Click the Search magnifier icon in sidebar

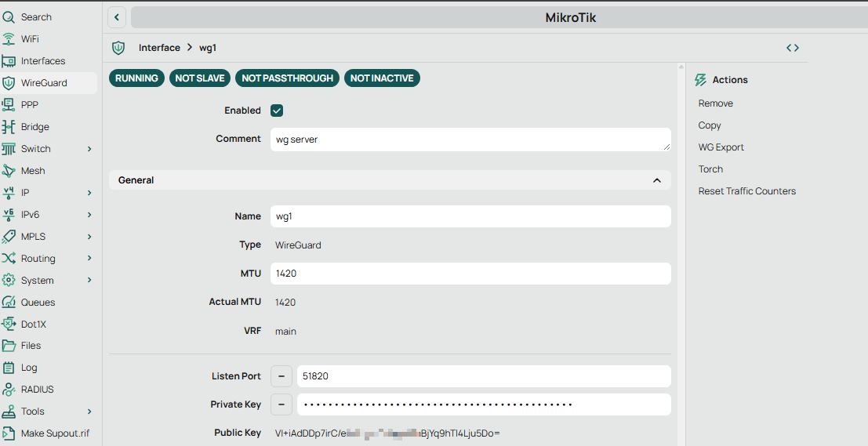coord(9,17)
